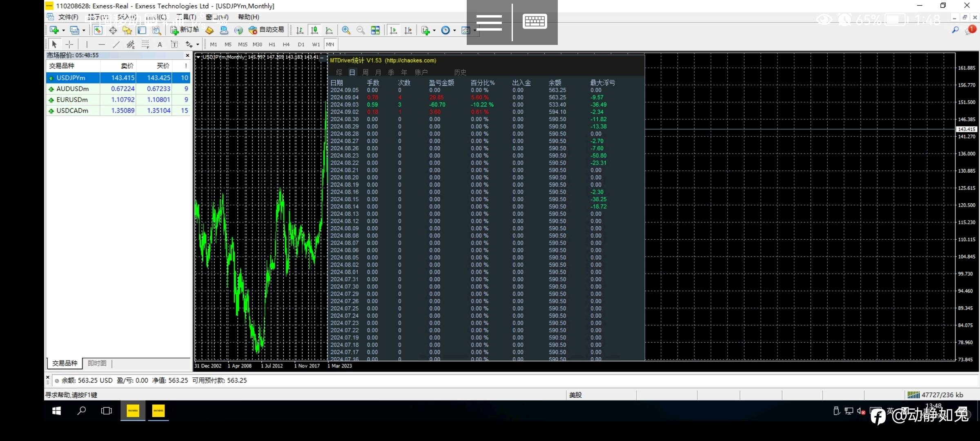980x441 pixels.
Task: Open new chart dropdown arrow
Action: [63, 30]
